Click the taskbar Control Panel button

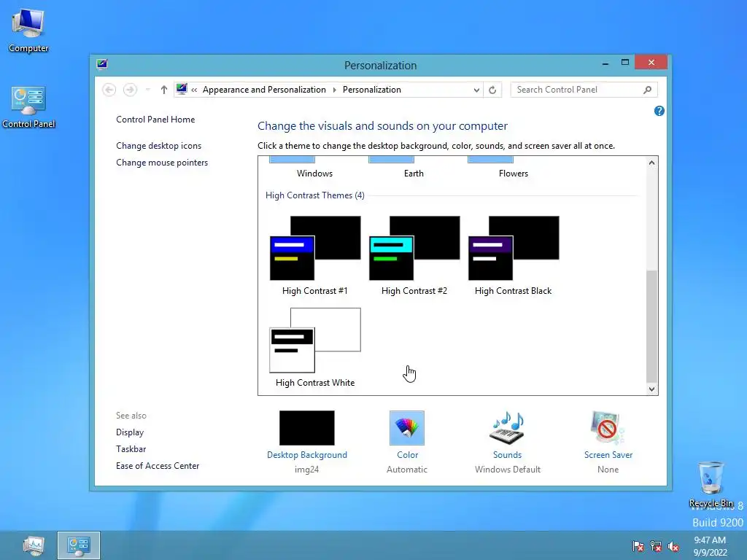point(79,545)
